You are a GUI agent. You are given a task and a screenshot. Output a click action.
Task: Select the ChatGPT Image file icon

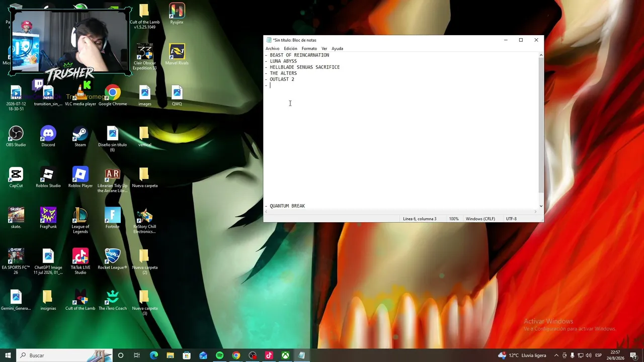point(48,262)
